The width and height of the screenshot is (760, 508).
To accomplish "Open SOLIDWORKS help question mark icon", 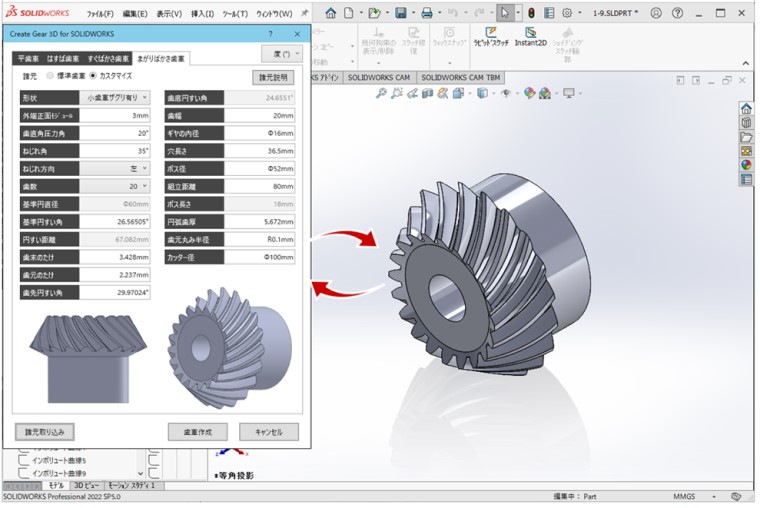I will point(677,13).
